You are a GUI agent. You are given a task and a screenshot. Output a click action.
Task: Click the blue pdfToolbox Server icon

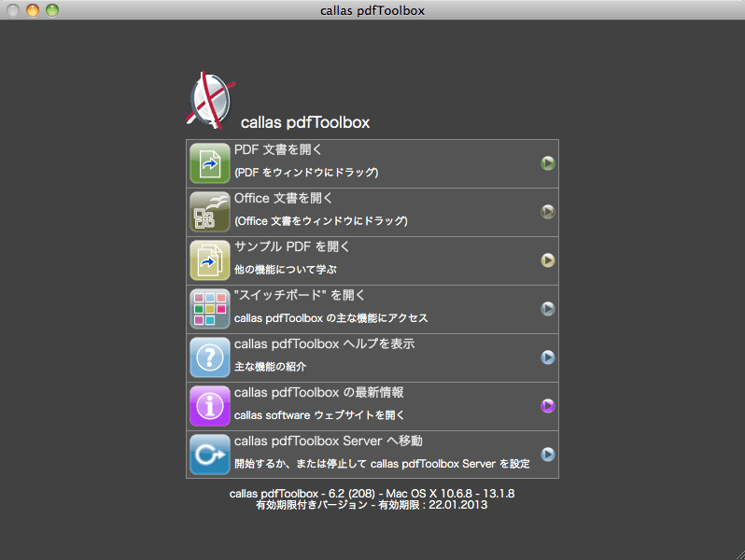point(210,455)
